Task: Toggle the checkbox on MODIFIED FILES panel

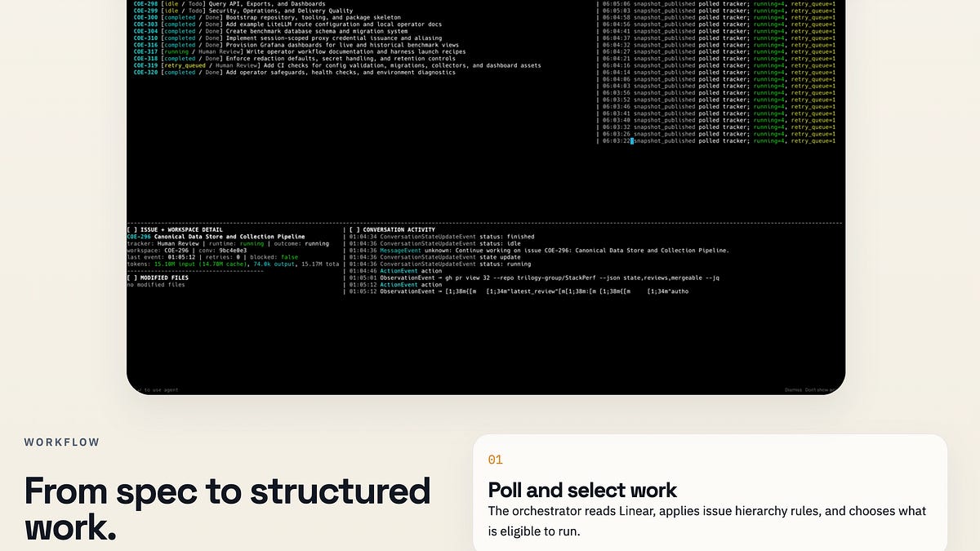Action: tap(131, 278)
